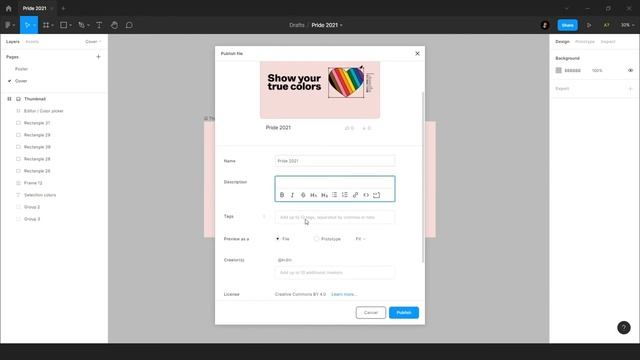The width and height of the screenshot is (640, 360).
Task: Select the Selection colors layer
Action: point(40,195)
